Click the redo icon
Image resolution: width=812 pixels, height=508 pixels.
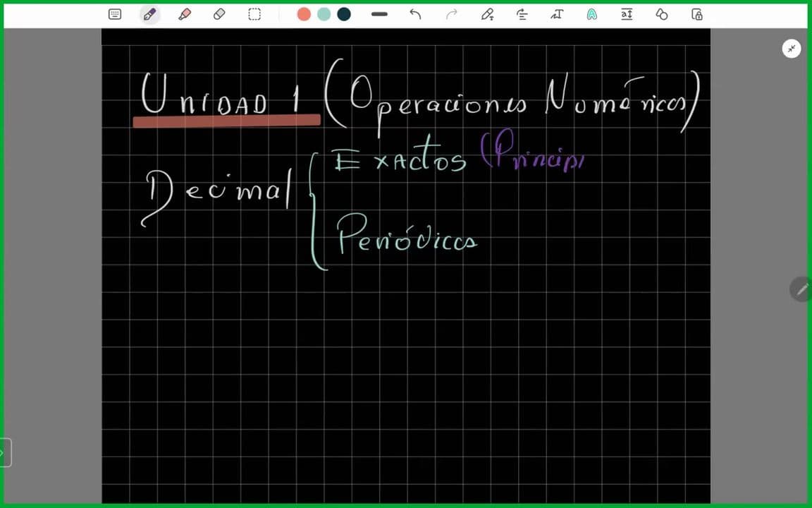(x=450, y=14)
